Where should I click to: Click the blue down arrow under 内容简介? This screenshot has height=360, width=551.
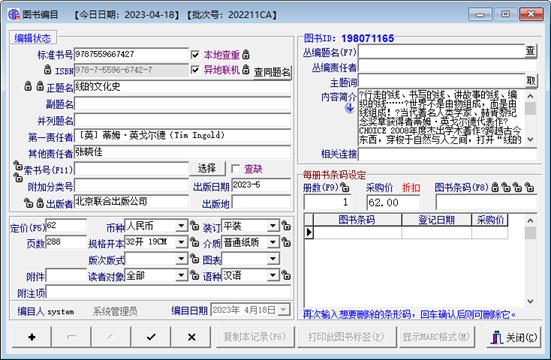[x=350, y=108]
